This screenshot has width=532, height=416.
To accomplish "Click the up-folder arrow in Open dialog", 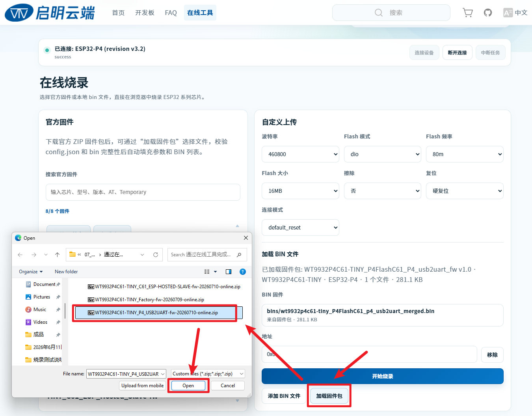I will (x=58, y=255).
